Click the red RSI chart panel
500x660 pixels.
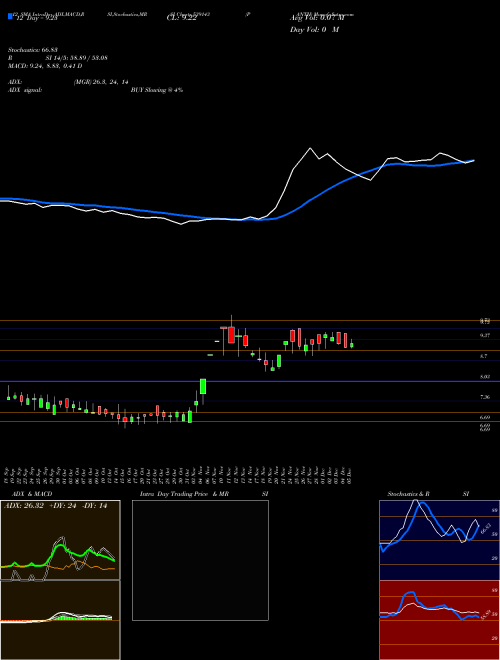[x=439, y=620]
